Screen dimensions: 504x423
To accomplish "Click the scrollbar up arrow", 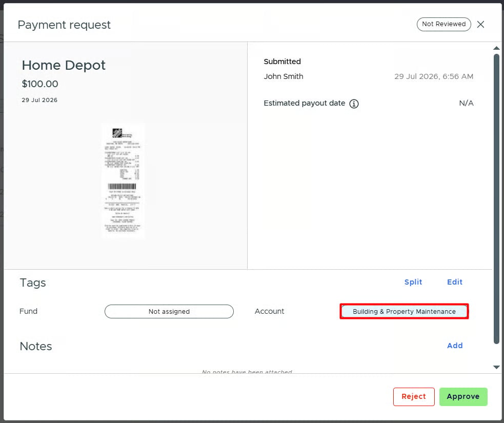I will 496,48.
